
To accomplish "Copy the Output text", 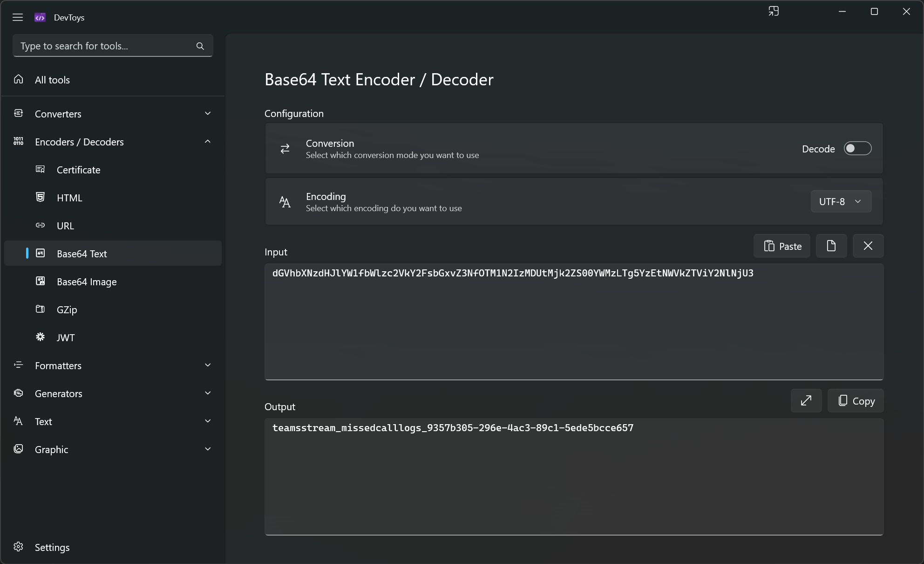I will (x=856, y=400).
